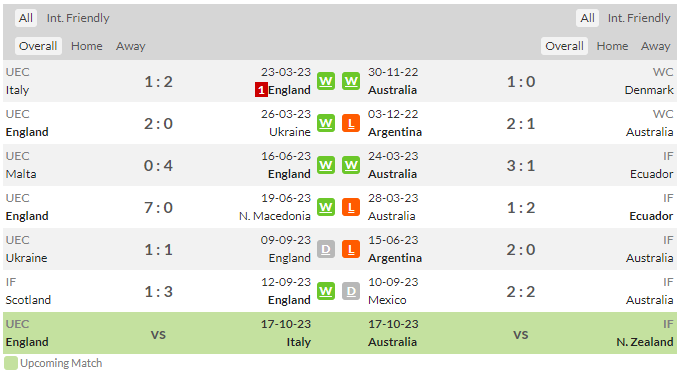Click the L icon for Australia vs Ecuador 28-03-23
Viewport: 677px width, 387px height.
pos(351,207)
